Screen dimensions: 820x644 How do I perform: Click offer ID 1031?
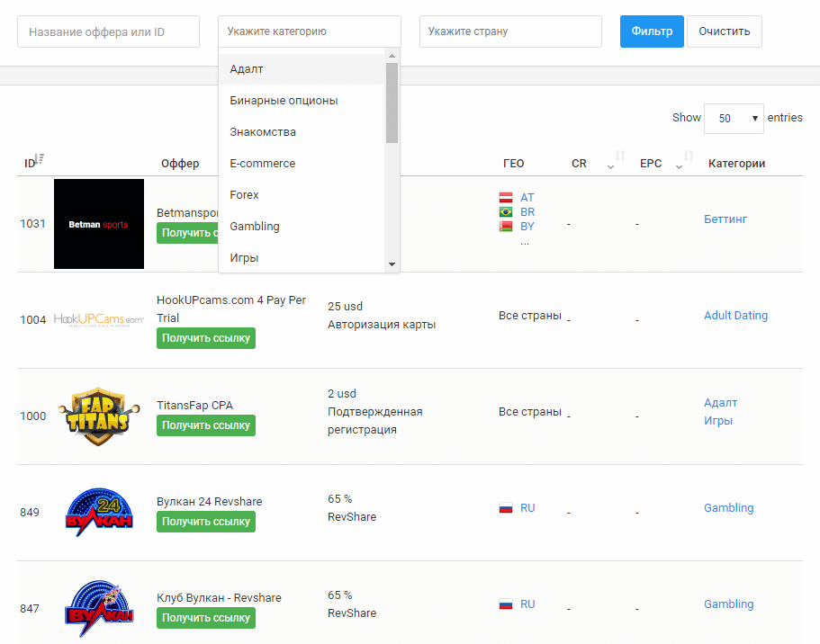[32, 224]
